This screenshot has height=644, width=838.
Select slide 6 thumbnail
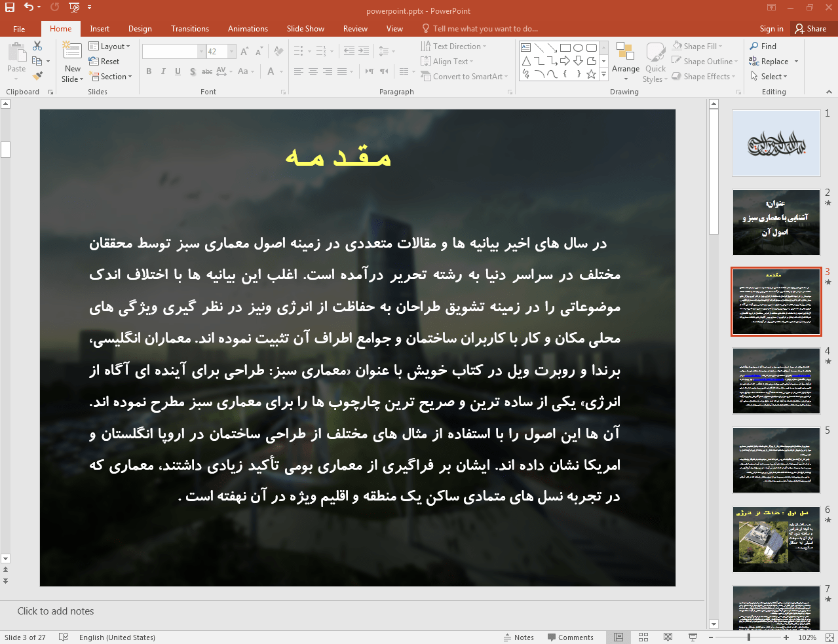pyautogui.click(x=776, y=539)
